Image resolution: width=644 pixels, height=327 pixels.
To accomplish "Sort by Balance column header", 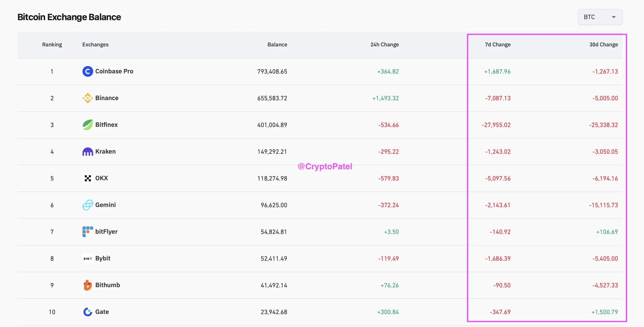I will point(277,45).
